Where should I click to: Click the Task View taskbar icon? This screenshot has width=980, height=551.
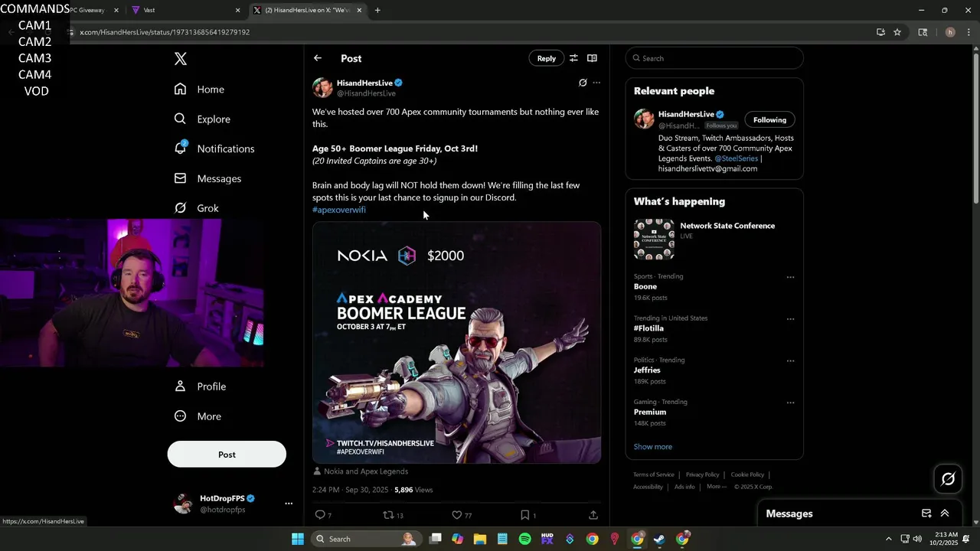click(436, 539)
